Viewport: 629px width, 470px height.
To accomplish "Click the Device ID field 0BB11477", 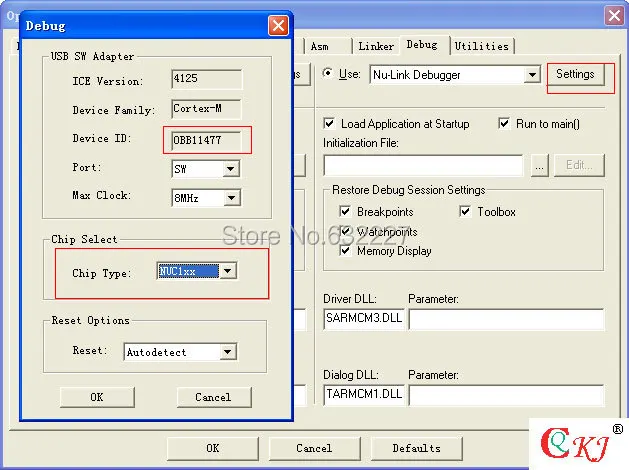I will [x=206, y=140].
